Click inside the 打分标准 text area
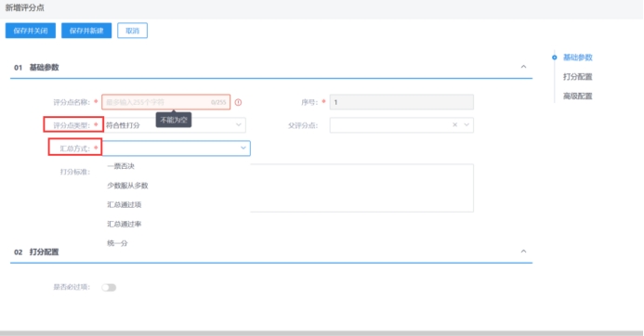Screen dimensions: 644x336 [x=361, y=187]
